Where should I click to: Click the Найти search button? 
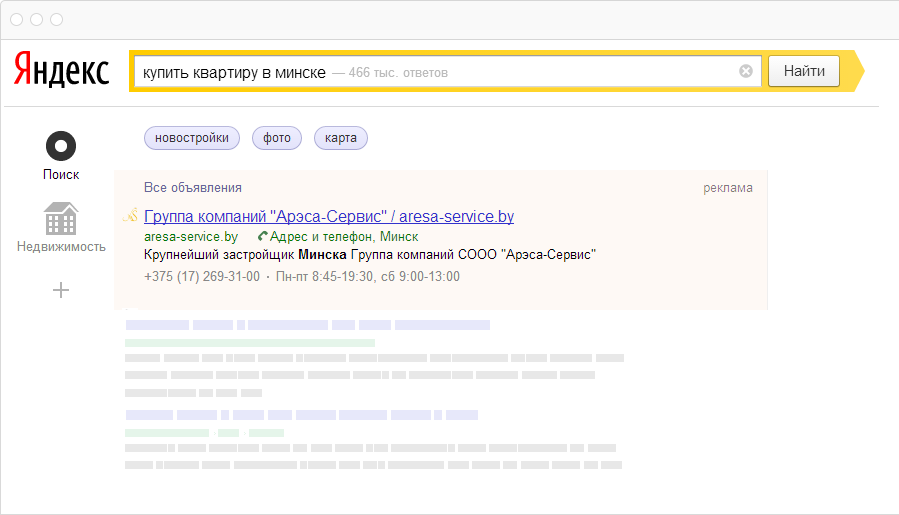click(804, 71)
